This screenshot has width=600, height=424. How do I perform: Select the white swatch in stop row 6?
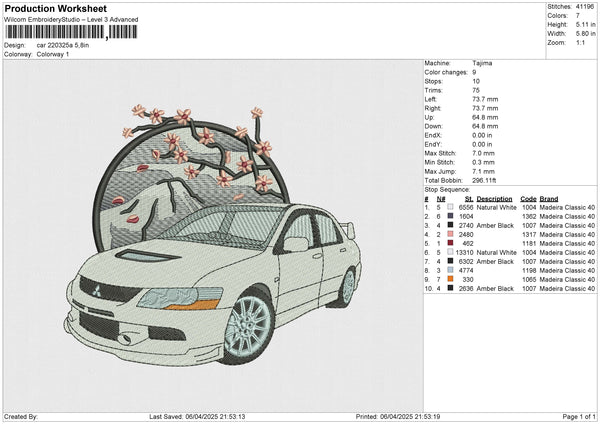pos(450,252)
